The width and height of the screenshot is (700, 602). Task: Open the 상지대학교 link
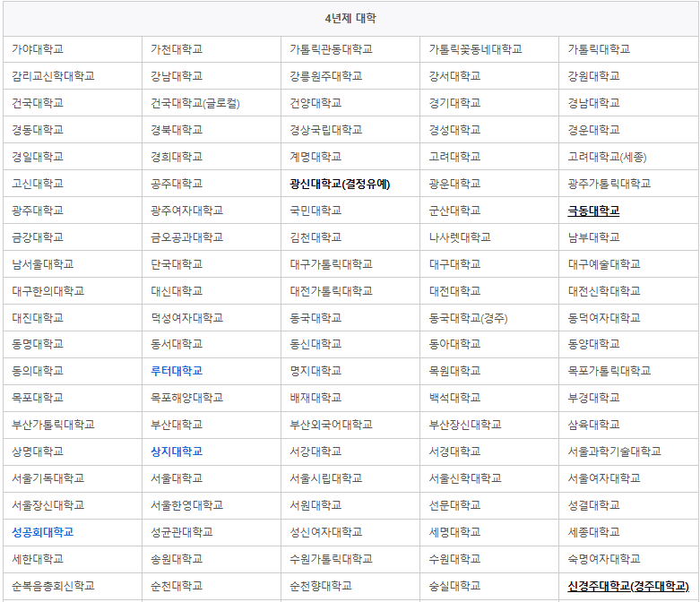[177, 451]
